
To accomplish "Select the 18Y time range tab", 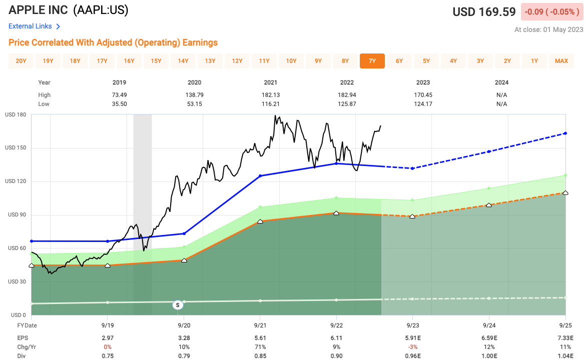I will tap(75, 60).
